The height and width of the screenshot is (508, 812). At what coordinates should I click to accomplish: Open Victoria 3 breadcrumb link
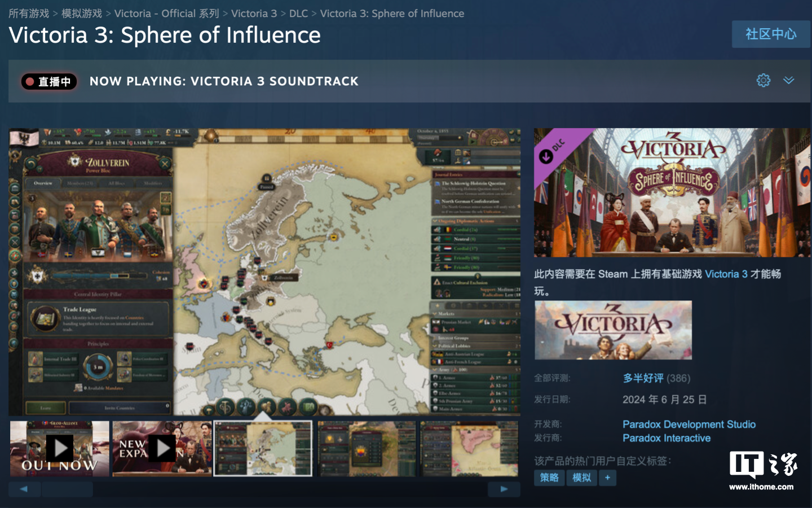(x=254, y=13)
